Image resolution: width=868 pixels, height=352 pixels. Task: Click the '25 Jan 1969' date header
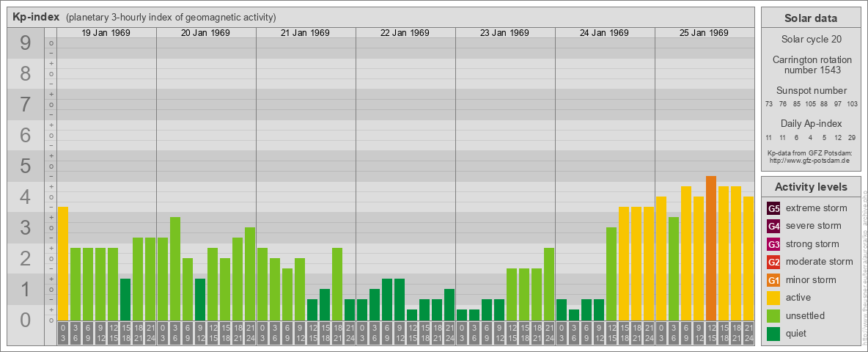pos(704,33)
